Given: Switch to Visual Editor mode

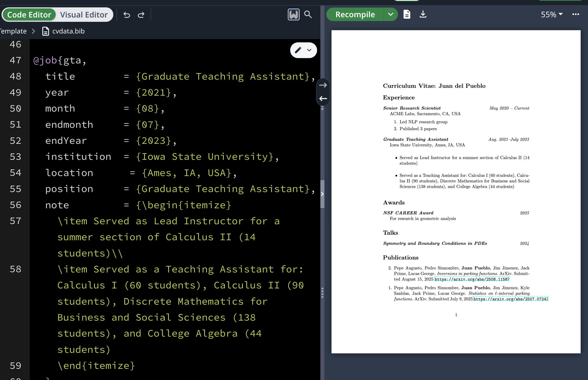Looking at the screenshot, I should (x=84, y=15).
